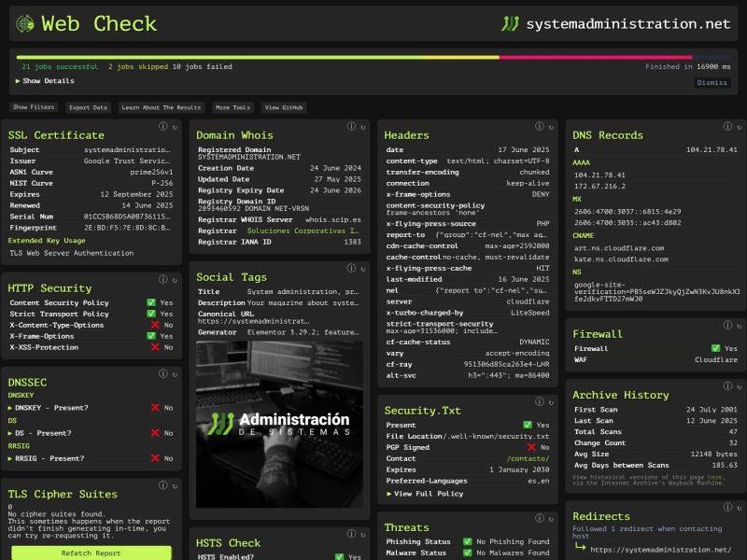
Task: Open info icon on Firewall card
Action: pyautogui.click(x=727, y=325)
